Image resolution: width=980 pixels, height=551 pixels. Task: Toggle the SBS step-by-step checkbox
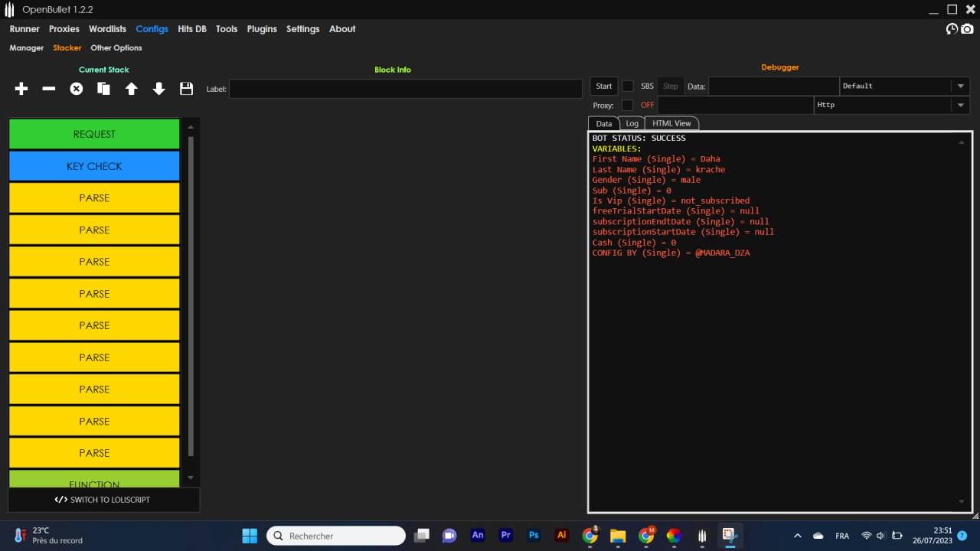[x=628, y=86]
